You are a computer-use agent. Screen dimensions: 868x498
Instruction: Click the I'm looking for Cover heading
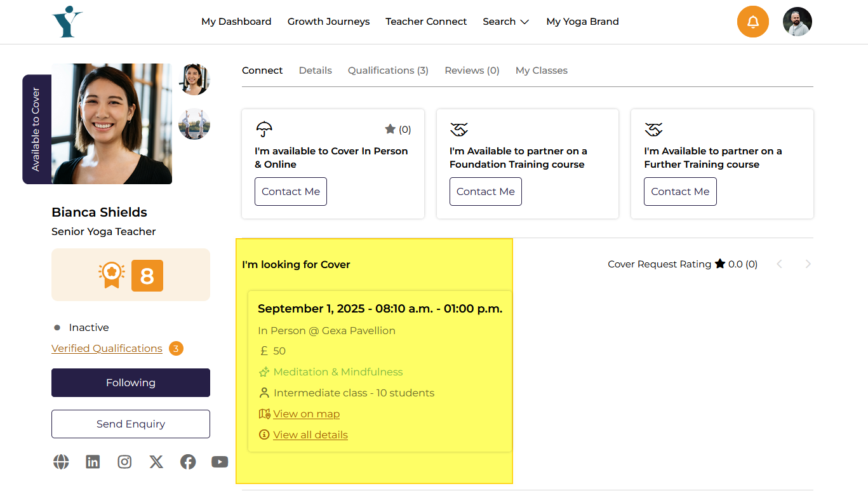296,264
